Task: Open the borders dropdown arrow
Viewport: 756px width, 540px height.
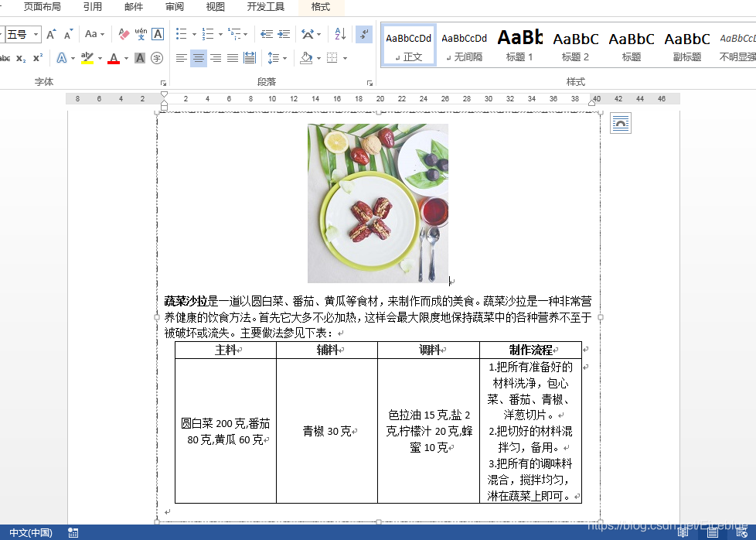Action: click(346, 58)
